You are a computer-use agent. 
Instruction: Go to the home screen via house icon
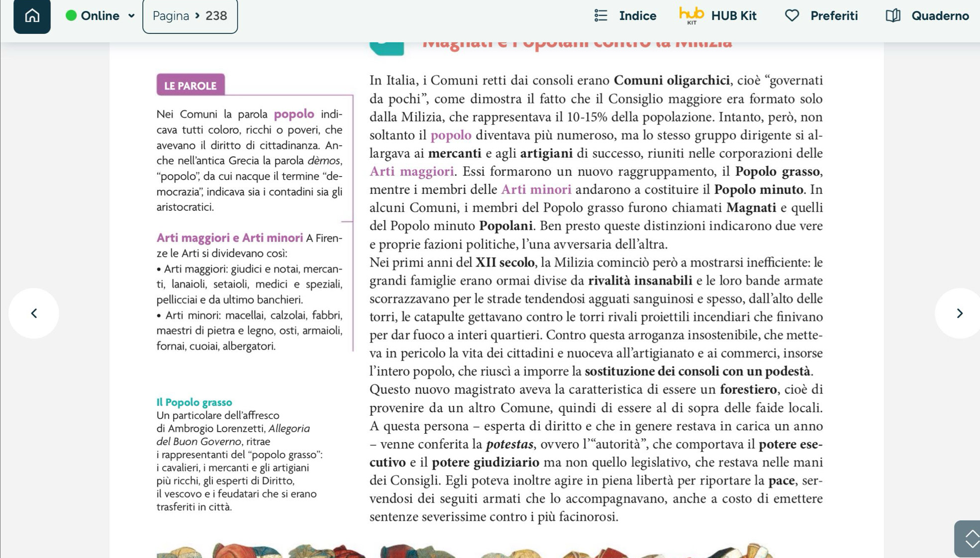[x=32, y=16]
